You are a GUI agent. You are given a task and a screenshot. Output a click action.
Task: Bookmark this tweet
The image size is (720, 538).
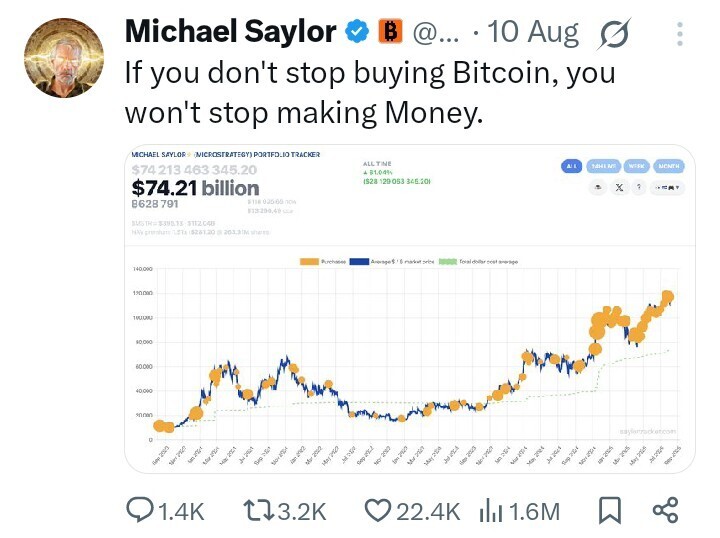point(610,510)
